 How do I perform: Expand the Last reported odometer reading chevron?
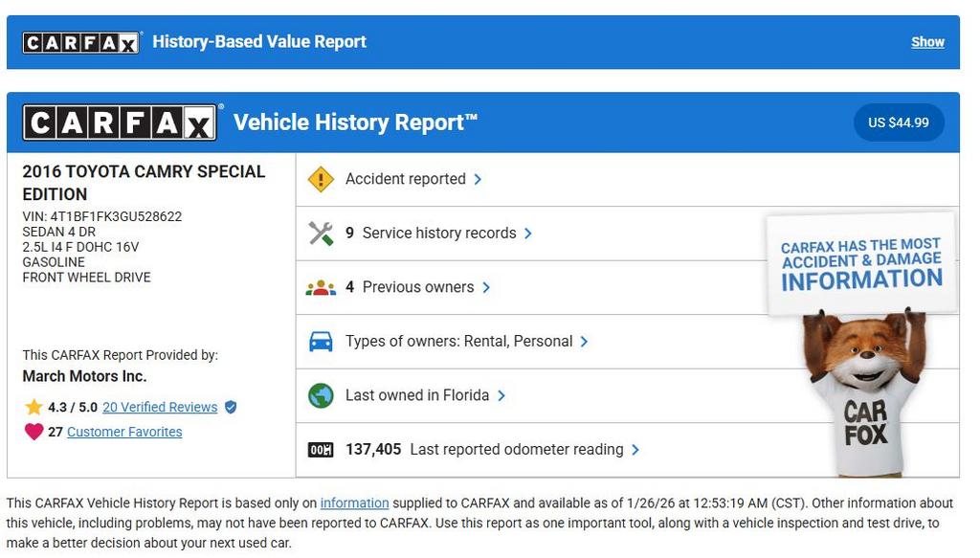click(635, 450)
